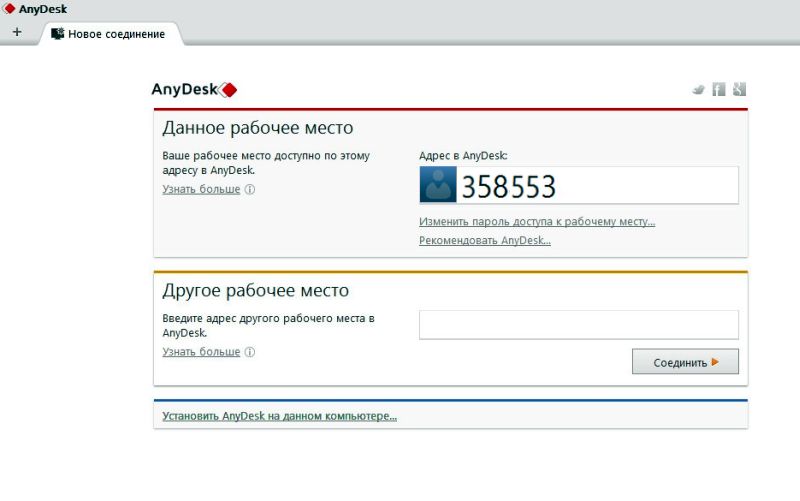Click Изменить пароль доступа к рабочему месту link
The height and width of the screenshot is (501, 800).
(x=536, y=221)
